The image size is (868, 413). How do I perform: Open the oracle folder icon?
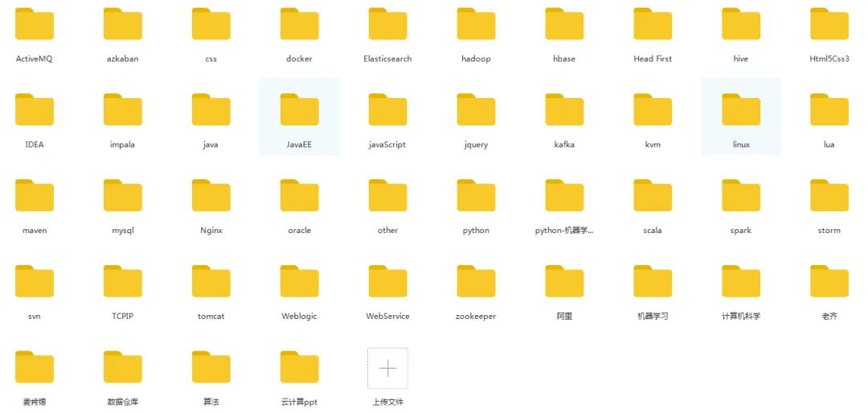tap(300, 195)
